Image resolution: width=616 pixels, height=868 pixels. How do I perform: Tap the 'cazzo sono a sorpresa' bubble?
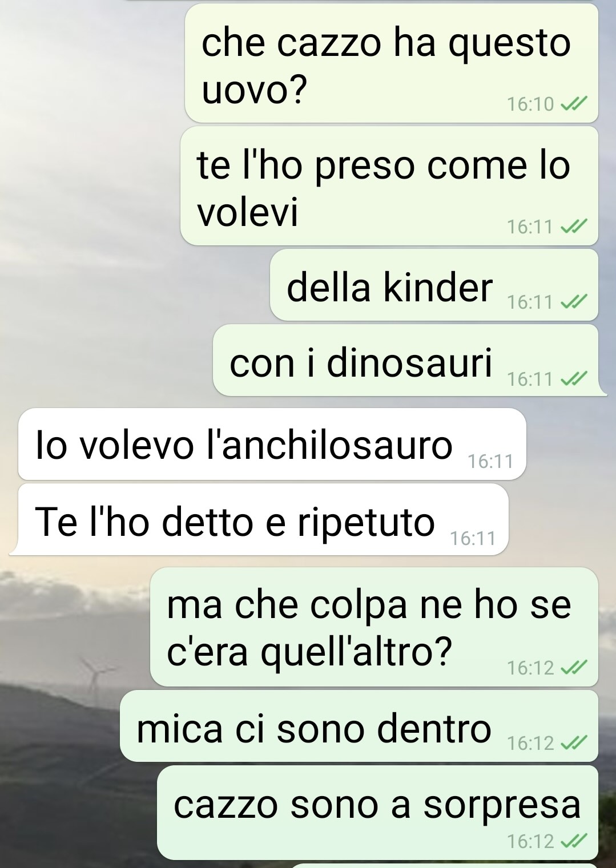coord(377,813)
